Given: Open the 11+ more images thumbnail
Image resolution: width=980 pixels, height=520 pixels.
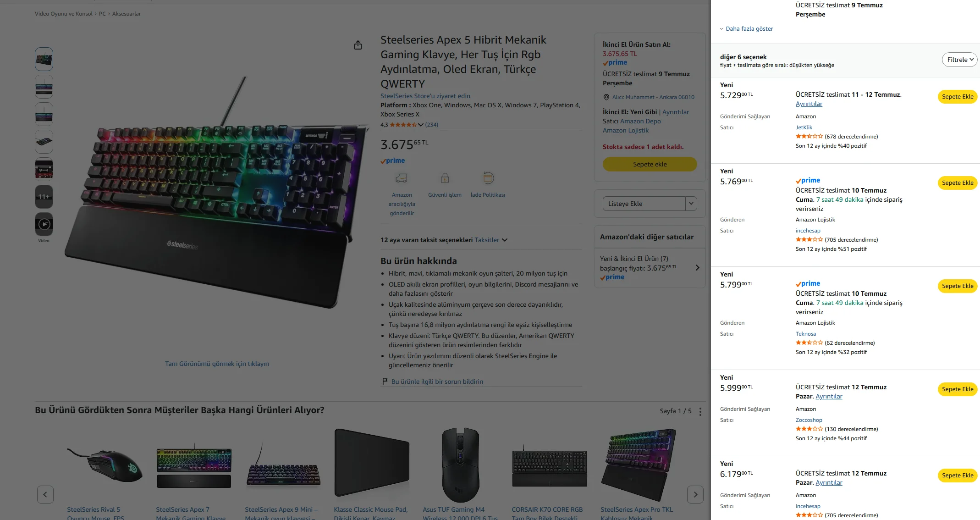Looking at the screenshot, I should pos(44,197).
